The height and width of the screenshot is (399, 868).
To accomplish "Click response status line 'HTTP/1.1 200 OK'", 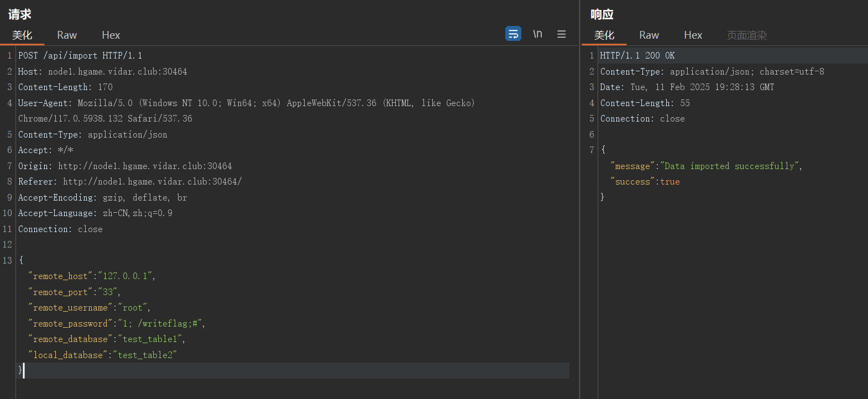I will (x=637, y=55).
